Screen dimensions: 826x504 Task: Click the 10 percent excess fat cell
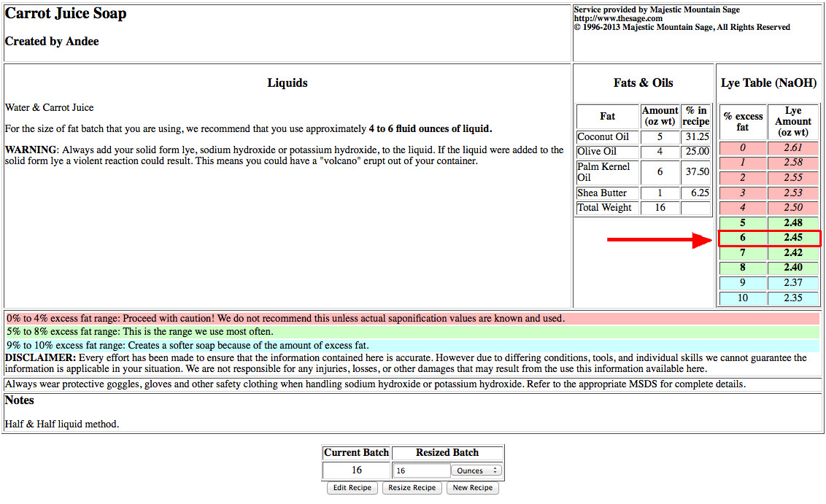click(x=743, y=298)
